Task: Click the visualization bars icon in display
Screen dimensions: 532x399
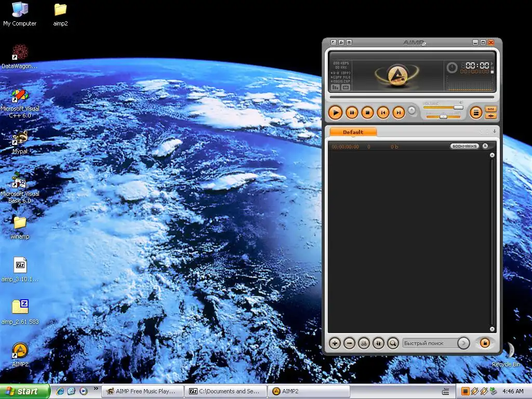Action: point(335,87)
